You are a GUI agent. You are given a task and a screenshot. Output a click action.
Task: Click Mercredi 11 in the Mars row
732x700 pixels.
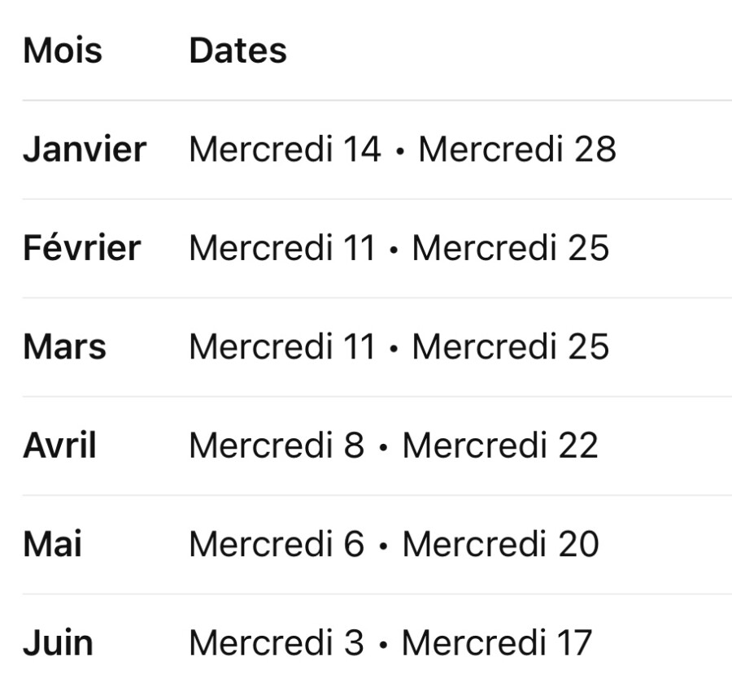click(x=282, y=347)
